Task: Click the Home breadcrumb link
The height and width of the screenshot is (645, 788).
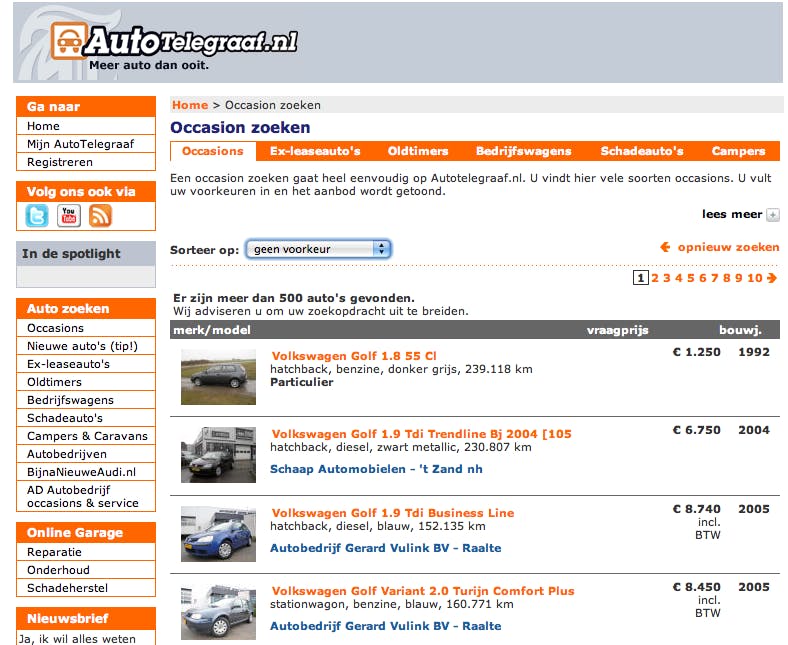Action: pos(190,105)
